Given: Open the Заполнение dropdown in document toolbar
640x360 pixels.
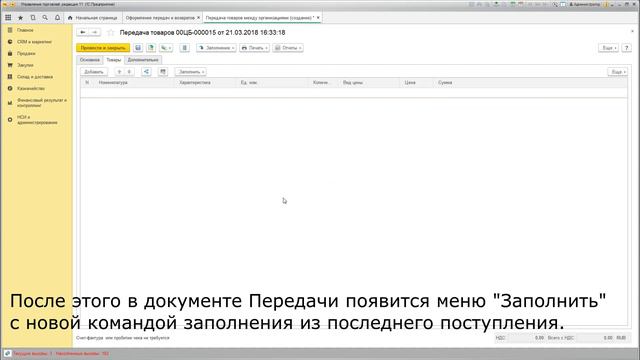Looking at the screenshot, I should coord(216,48).
